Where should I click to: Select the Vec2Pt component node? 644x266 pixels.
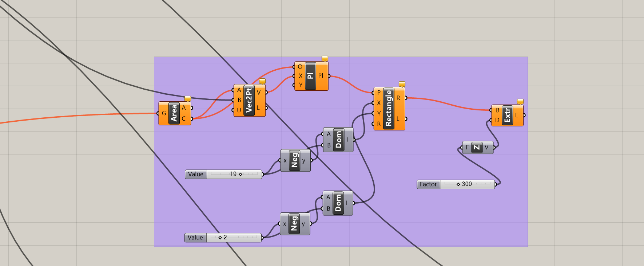(249, 101)
